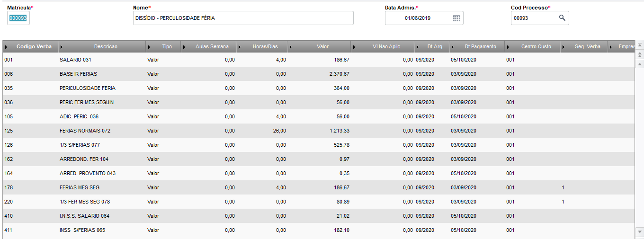644x239 pixels.
Task: Move up one row with single up arrow
Action: click(640, 64)
